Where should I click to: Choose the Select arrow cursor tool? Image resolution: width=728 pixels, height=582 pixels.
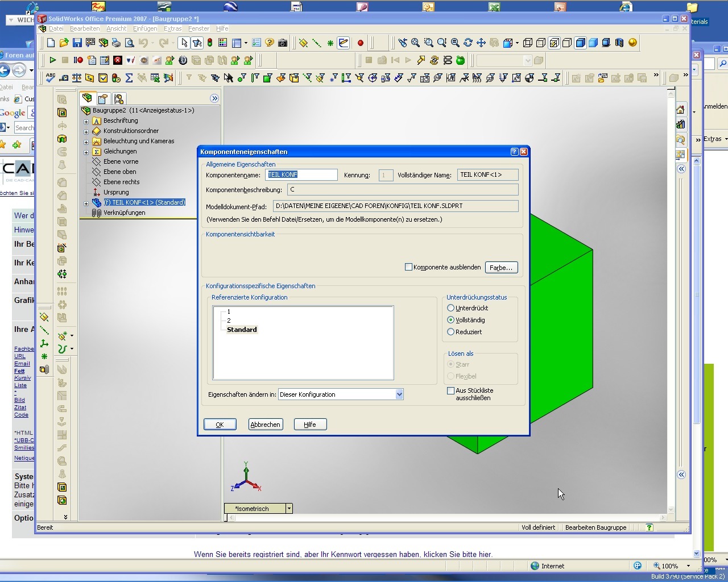pyautogui.click(x=184, y=43)
